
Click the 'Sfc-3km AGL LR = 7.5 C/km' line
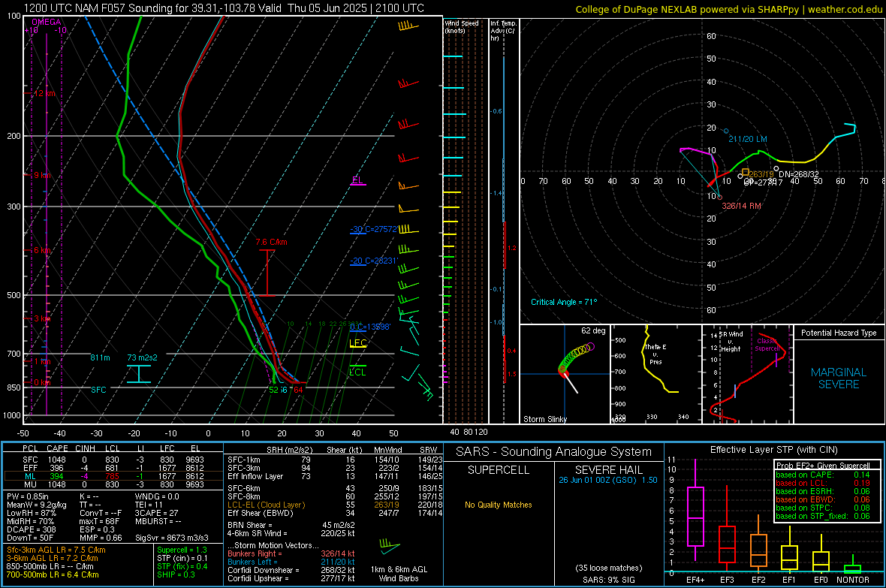pos(56,550)
